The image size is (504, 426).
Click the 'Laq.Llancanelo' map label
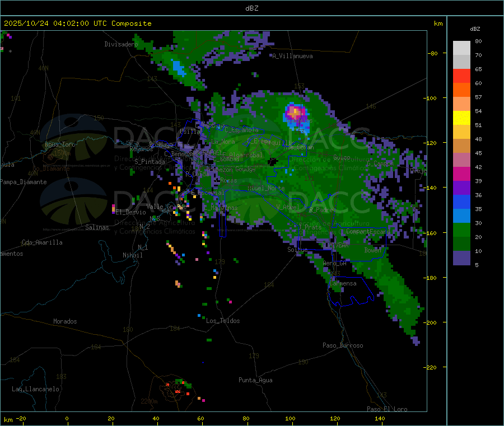tap(35, 390)
